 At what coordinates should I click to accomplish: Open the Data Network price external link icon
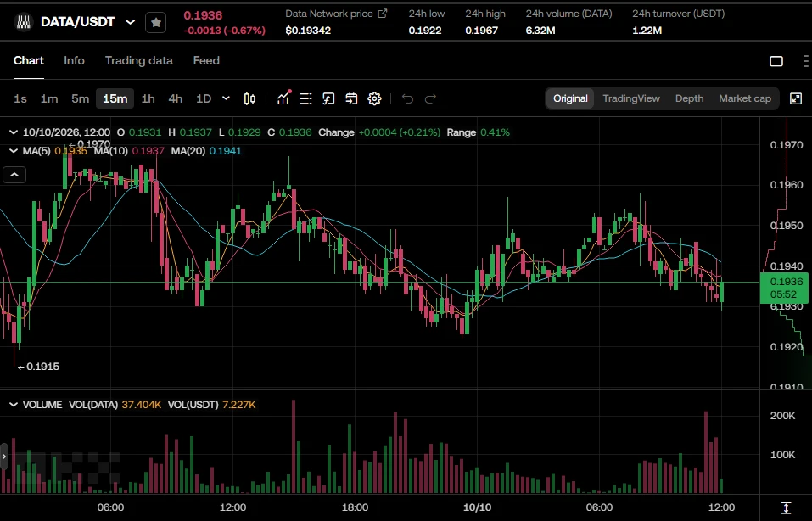click(x=382, y=14)
